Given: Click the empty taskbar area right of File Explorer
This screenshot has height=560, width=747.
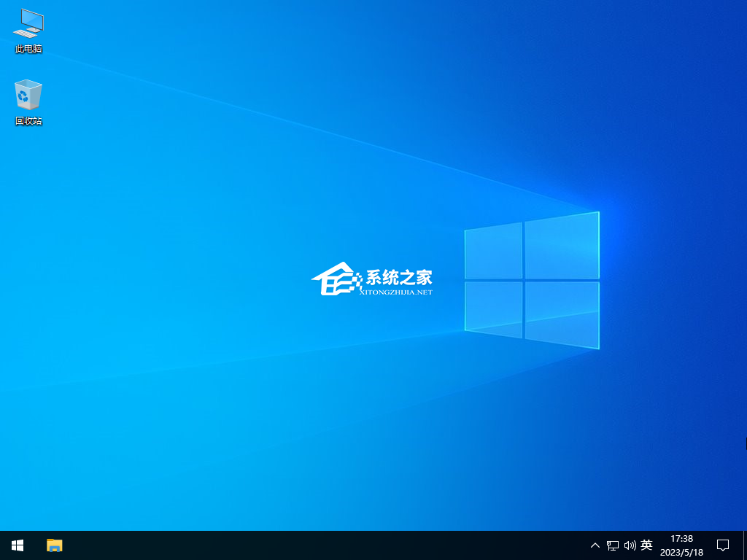Looking at the screenshot, I should coord(292,545).
